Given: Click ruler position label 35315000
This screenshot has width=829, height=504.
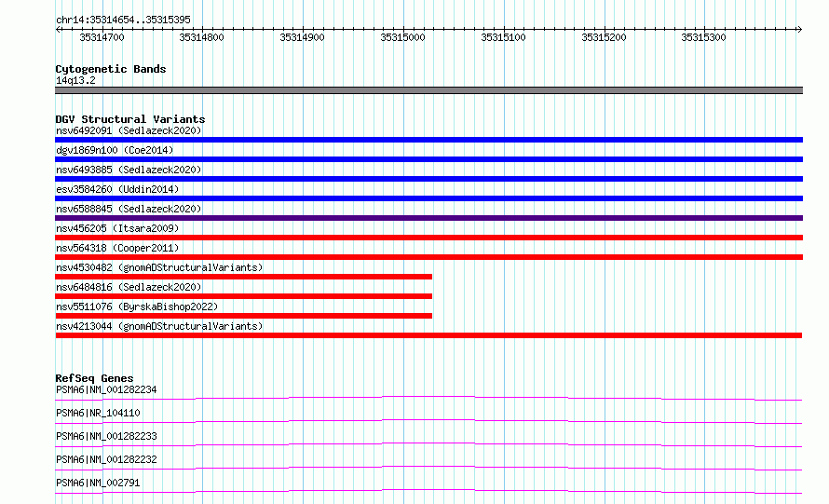Looking at the screenshot, I should [402, 37].
